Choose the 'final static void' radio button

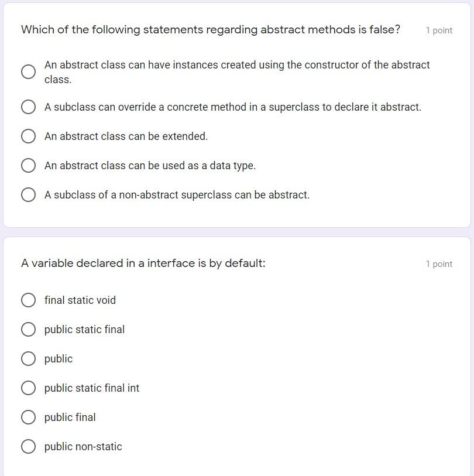[x=28, y=300]
